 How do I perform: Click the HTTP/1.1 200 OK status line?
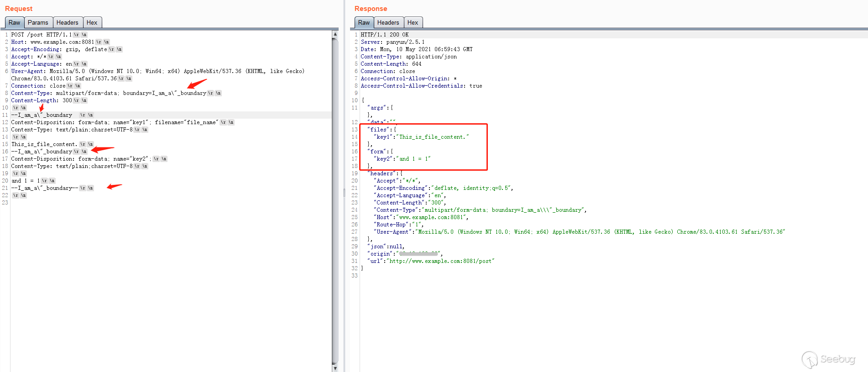tap(384, 35)
